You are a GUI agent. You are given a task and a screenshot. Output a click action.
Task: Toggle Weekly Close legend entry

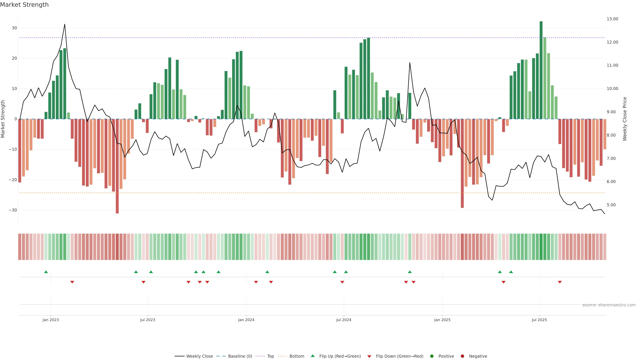pyautogui.click(x=199, y=356)
